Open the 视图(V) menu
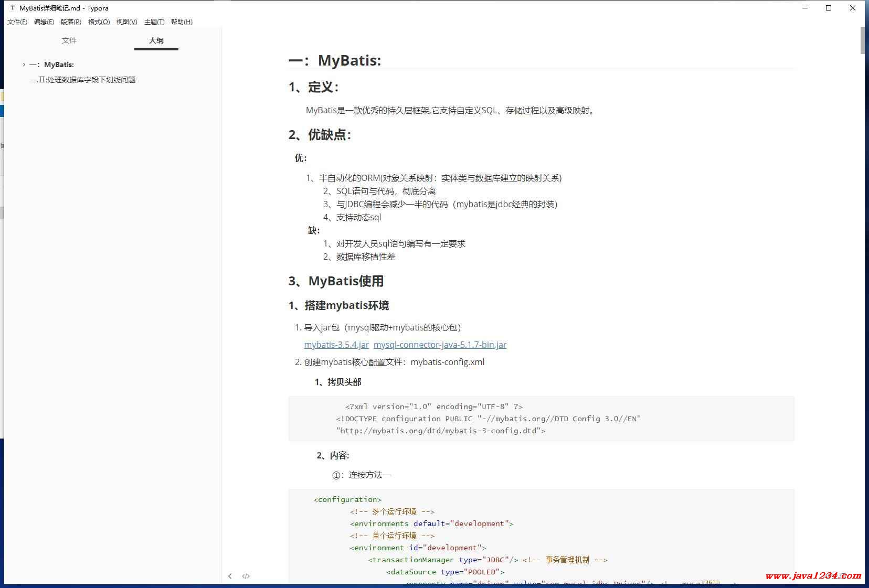The height and width of the screenshot is (588, 869). [126, 22]
